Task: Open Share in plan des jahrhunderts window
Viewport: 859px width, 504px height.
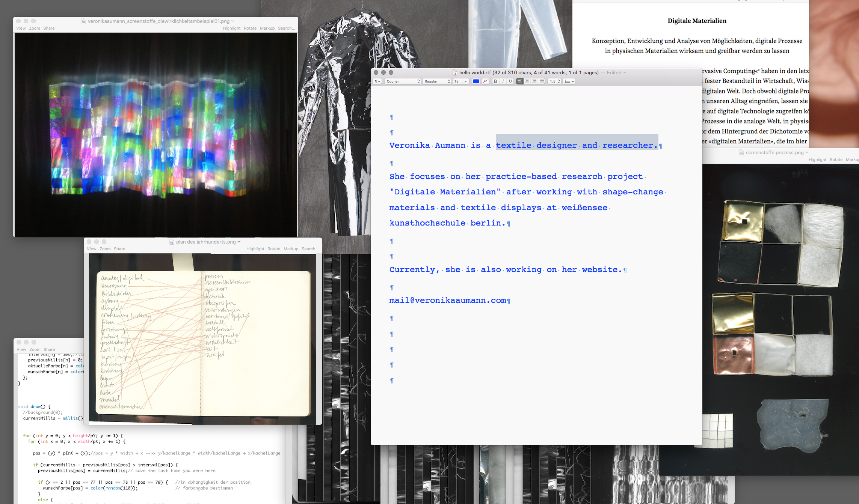Action: coord(119,249)
